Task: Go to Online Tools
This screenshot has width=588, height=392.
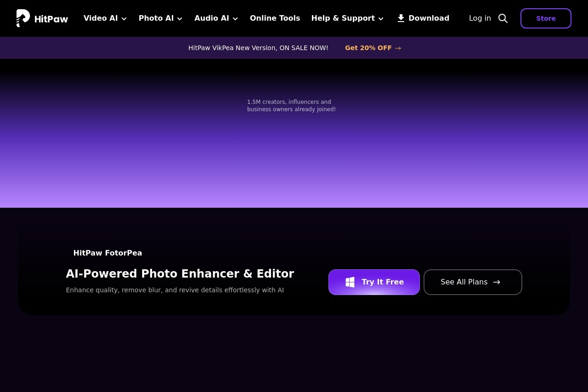Action: point(275,18)
